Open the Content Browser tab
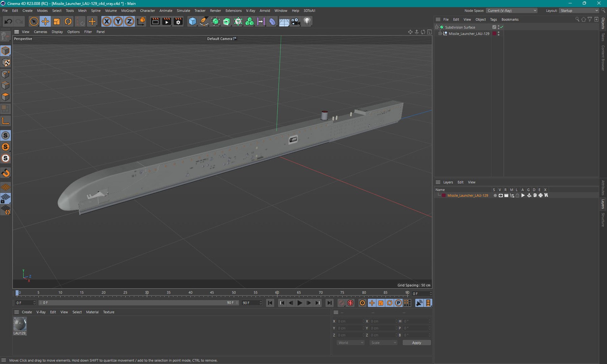 [x=603, y=58]
